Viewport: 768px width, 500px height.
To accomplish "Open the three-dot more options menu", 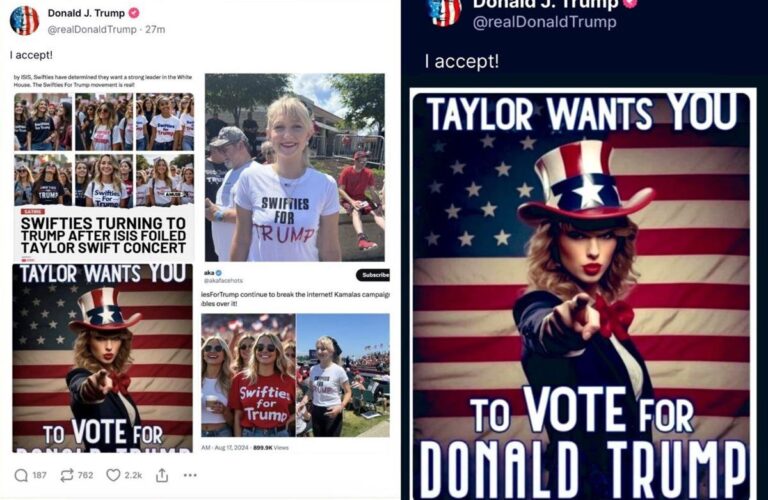I will [190, 475].
